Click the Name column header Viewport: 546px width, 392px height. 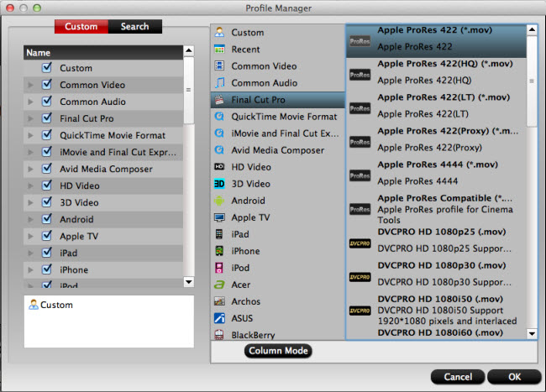click(x=103, y=53)
